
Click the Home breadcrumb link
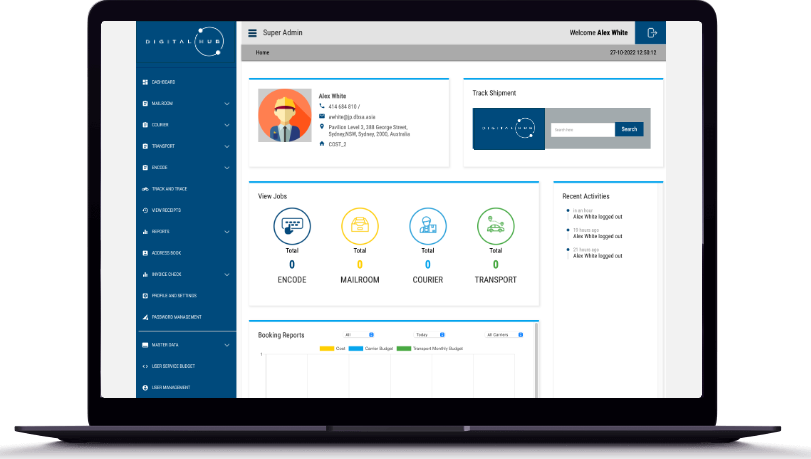262,52
